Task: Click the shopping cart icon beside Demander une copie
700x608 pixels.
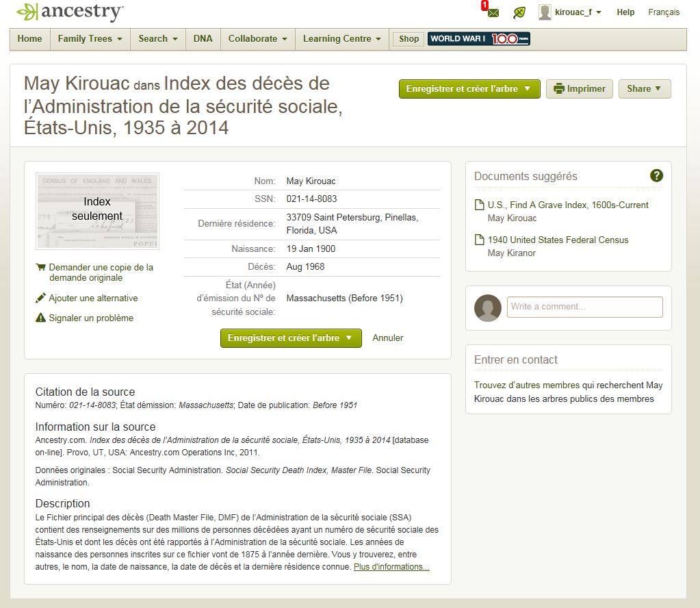Action: click(x=40, y=267)
